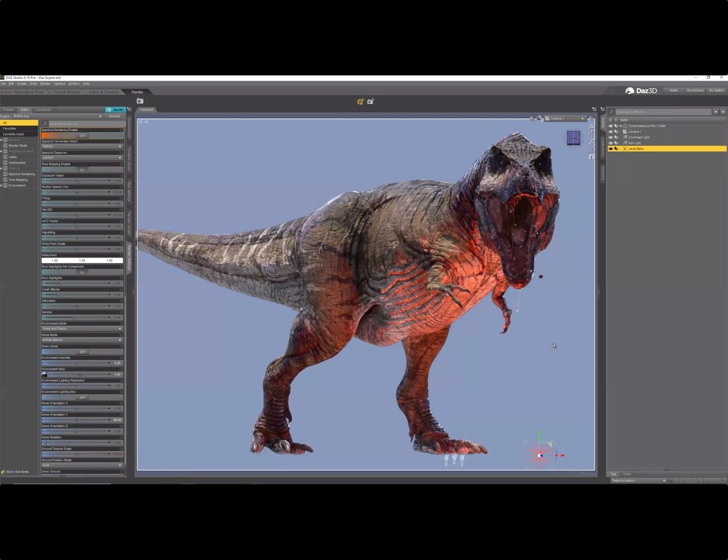
Task: Open the Select a Lesson dropdown
Action: 638,480
